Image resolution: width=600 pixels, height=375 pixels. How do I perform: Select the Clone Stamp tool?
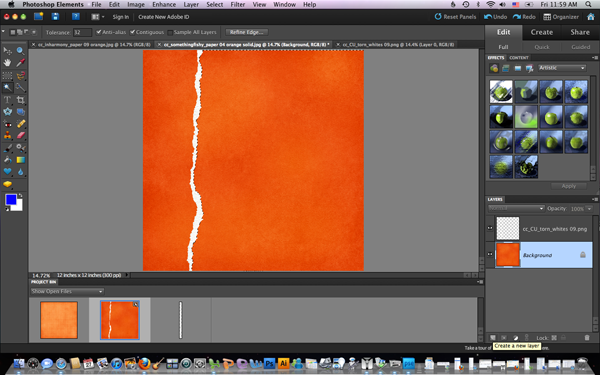click(x=7, y=135)
